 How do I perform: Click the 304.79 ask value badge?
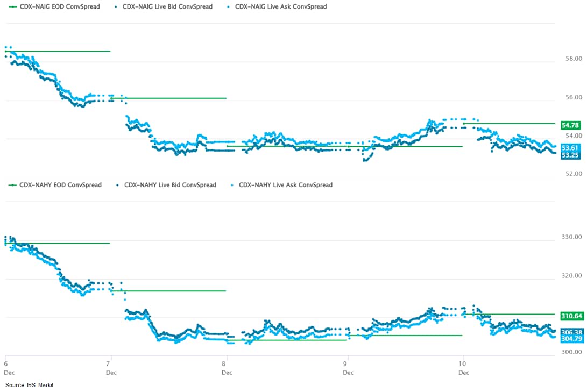tap(571, 339)
